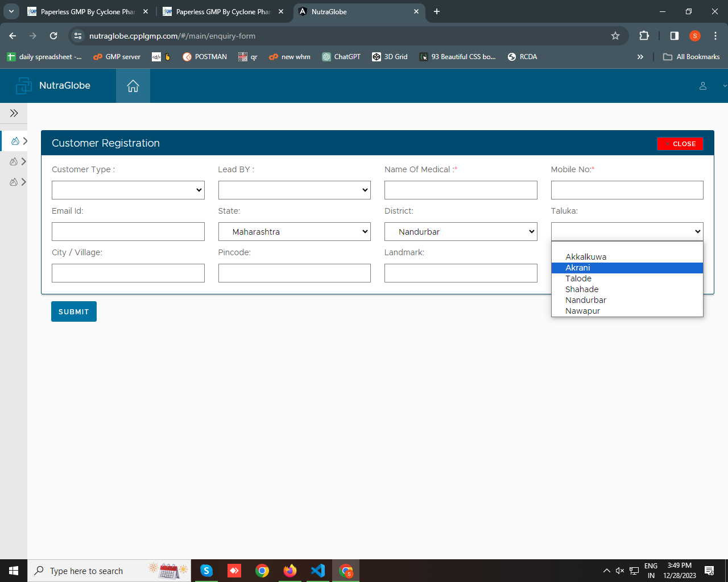Image resolution: width=728 pixels, height=582 pixels.
Task: Bookmark this page with the star icon
Action: 615,36
